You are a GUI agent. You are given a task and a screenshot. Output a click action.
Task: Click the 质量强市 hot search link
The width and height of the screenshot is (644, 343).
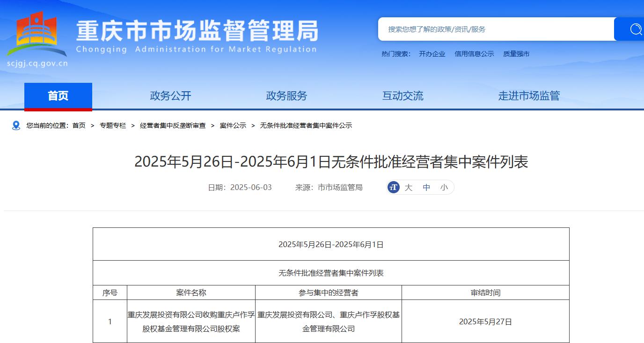[516, 54]
